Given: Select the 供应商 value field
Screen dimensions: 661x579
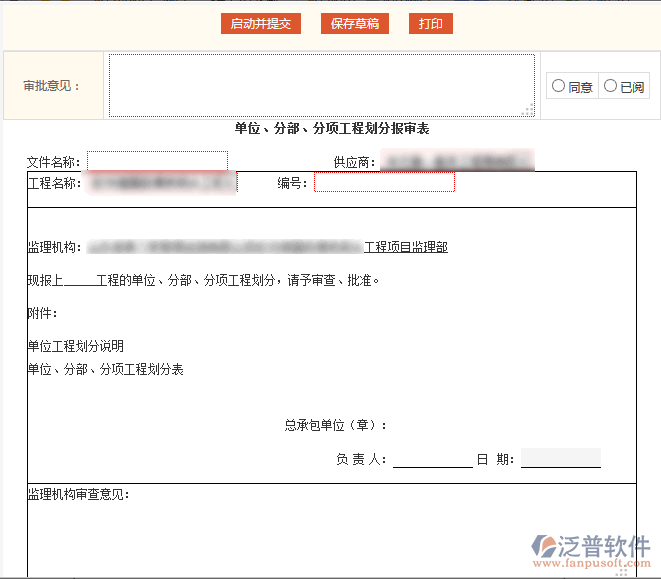Looking at the screenshot, I should 456,161.
